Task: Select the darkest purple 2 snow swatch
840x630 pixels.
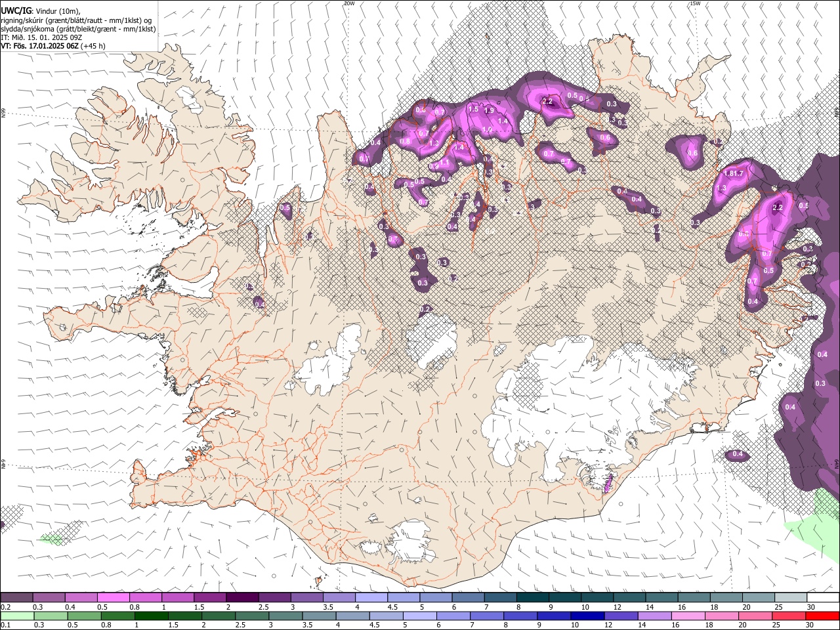Action: 242,597
